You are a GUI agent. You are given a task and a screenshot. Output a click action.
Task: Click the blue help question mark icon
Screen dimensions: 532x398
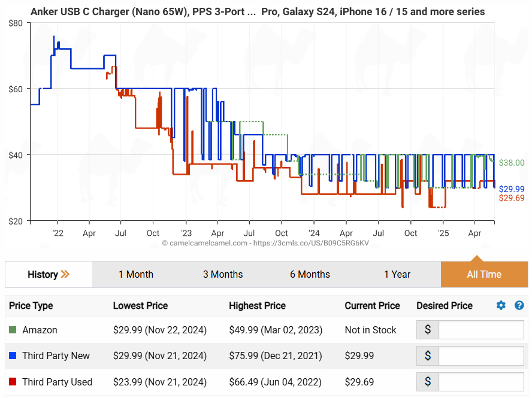point(519,306)
